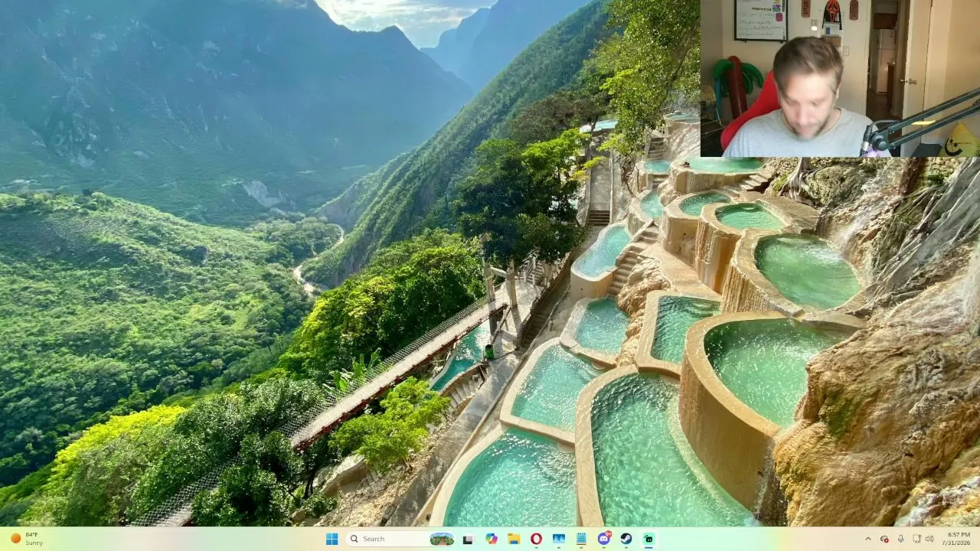Open the Opera browser
The height and width of the screenshot is (551, 980).
click(536, 539)
